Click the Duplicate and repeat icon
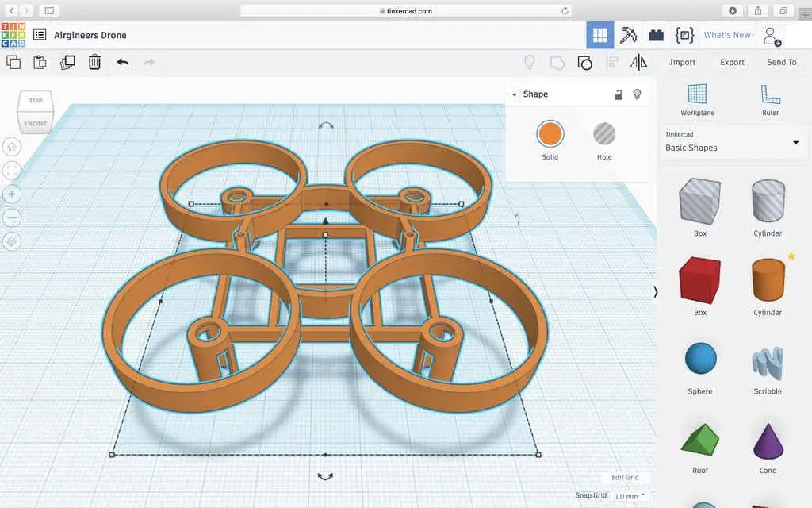Image resolution: width=812 pixels, height=508 pixels. [67, 62]
